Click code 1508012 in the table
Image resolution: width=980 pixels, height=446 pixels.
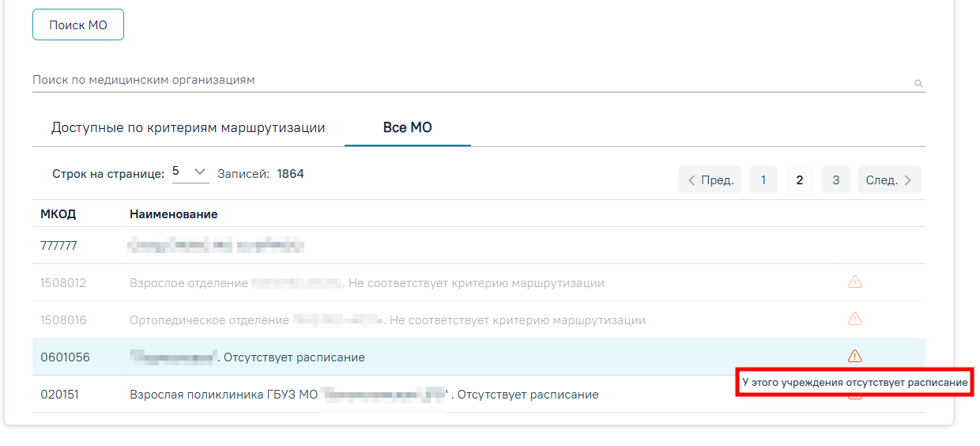(x=63, y=283)
